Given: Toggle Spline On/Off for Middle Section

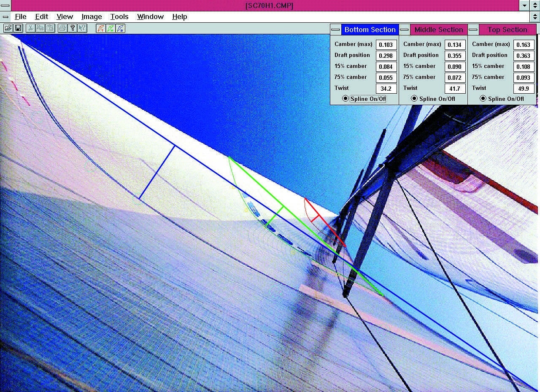Looking at the screenshot, I should coord(413,99).
